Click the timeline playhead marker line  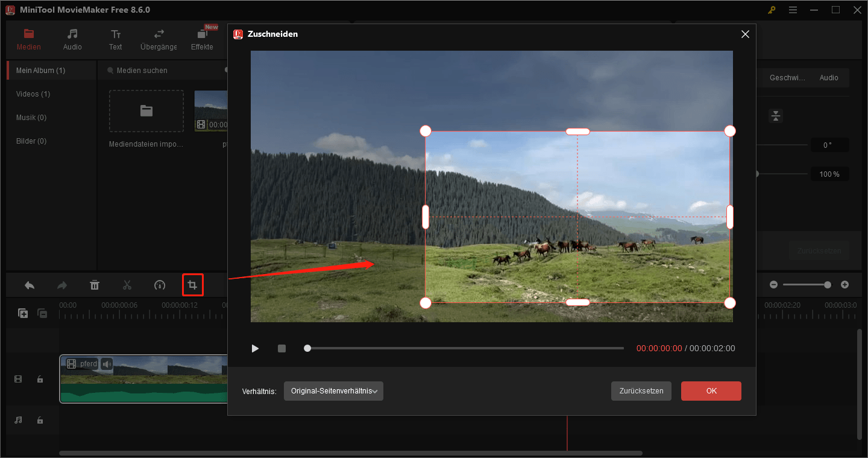pos(567,433)
